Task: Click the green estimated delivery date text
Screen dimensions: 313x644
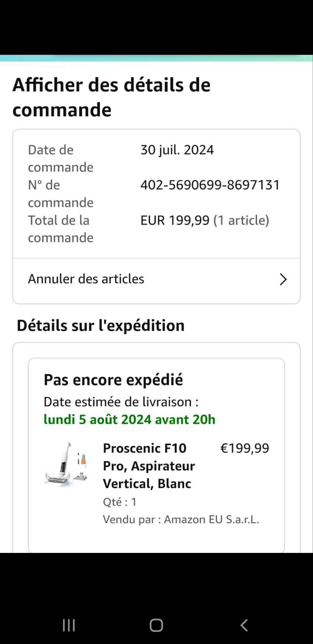Action: coord(130,419)
